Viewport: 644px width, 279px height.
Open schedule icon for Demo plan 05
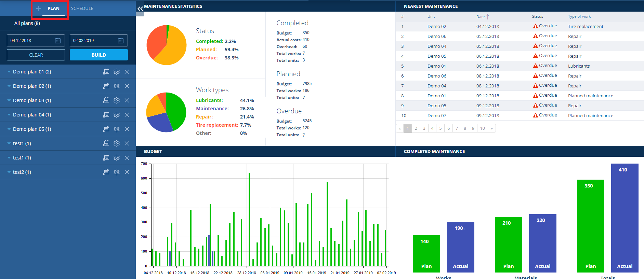pos(106,129)
